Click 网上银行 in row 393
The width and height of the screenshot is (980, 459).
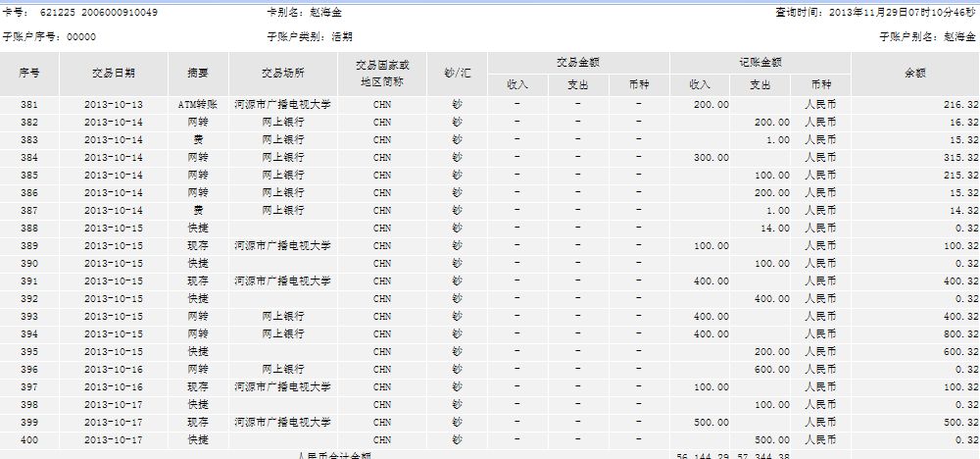tap(283, 316)
